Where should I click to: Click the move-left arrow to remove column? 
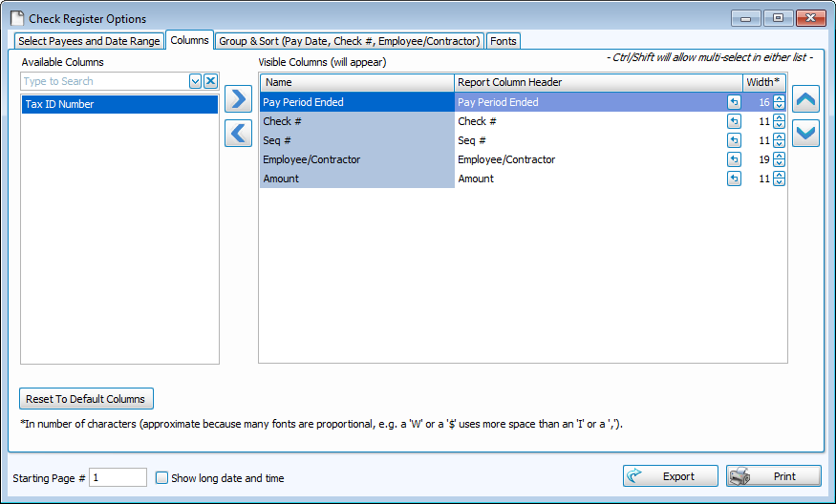tap(238, 134)
